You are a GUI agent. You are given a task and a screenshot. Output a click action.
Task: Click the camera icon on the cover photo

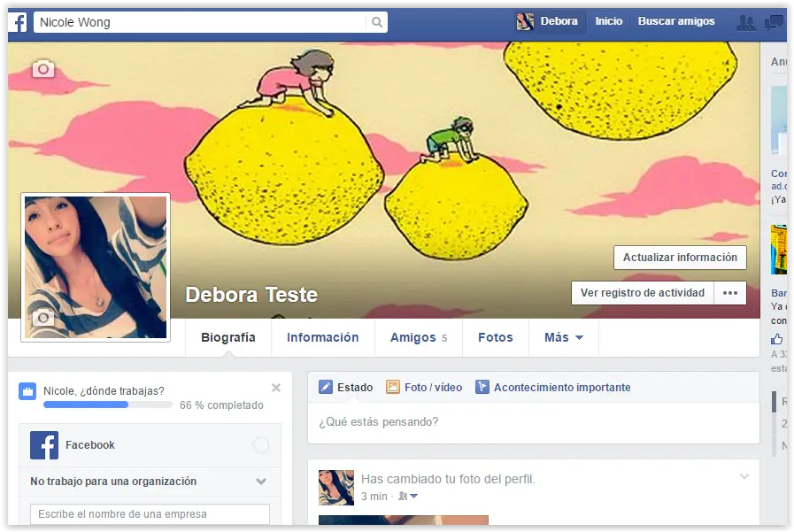pos(43,68)
